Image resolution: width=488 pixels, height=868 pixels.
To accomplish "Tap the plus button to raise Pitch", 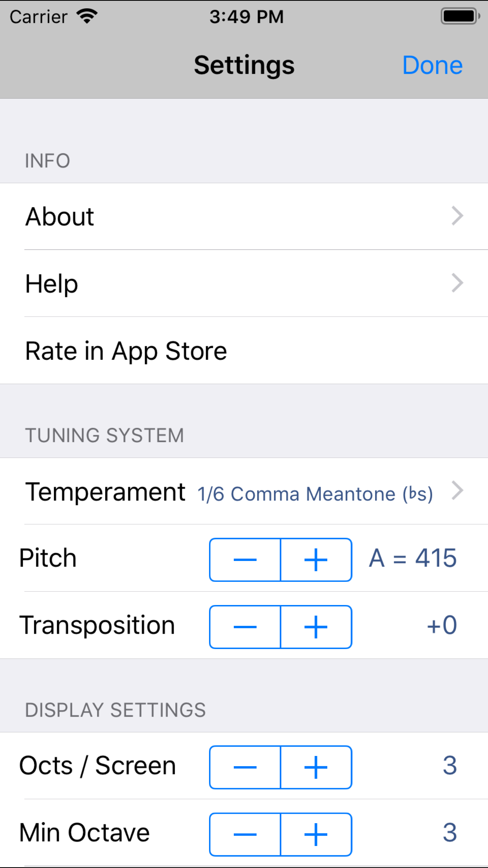I will [x=316, y=560].
